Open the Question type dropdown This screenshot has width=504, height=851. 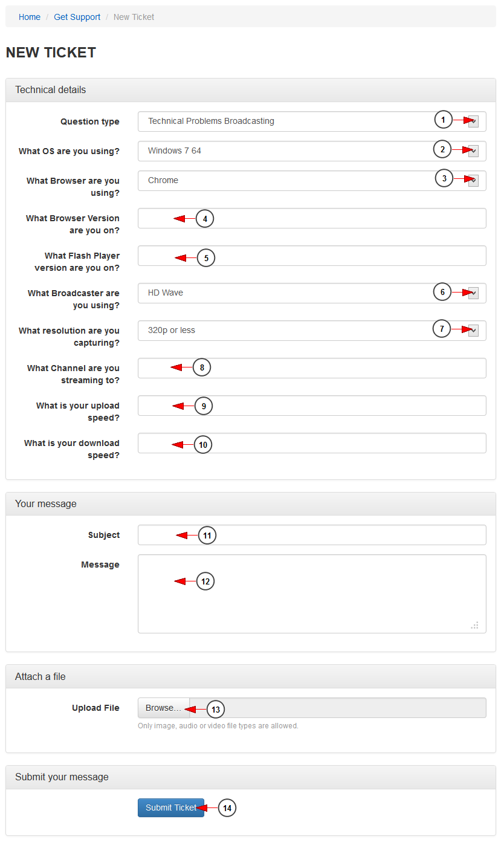point(312,121)
